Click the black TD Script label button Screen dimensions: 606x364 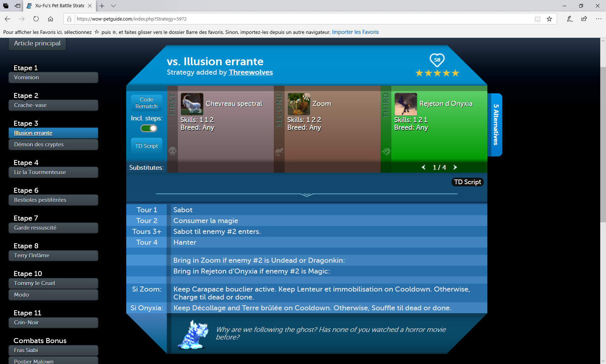pos(467,182)
